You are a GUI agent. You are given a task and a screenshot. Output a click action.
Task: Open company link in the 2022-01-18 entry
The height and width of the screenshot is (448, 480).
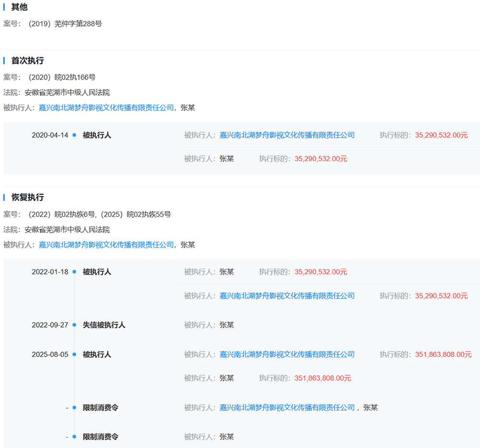pyautogui.click(x=287, y=296)
